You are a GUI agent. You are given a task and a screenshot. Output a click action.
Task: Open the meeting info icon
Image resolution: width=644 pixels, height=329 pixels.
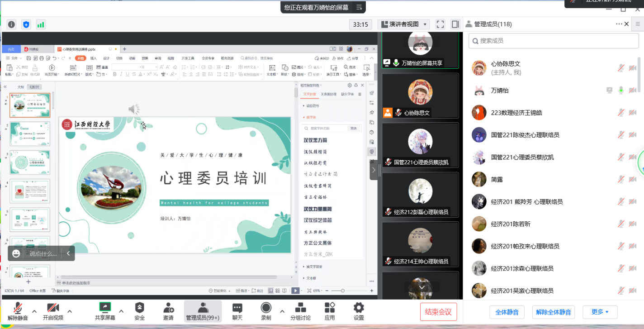pyautogui.click(x=11, y=24)
